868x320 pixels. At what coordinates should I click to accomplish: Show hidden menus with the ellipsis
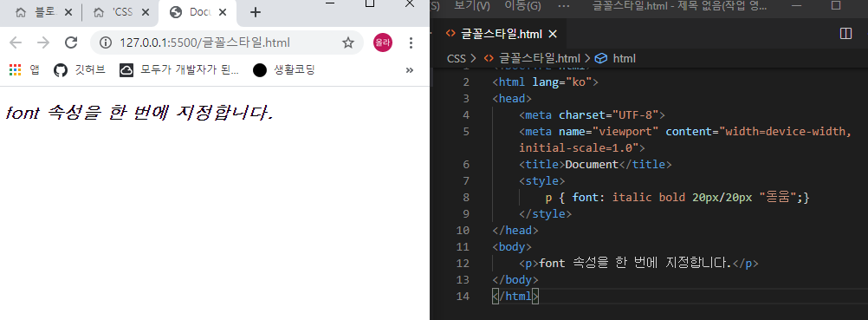[x=564, y=5]
